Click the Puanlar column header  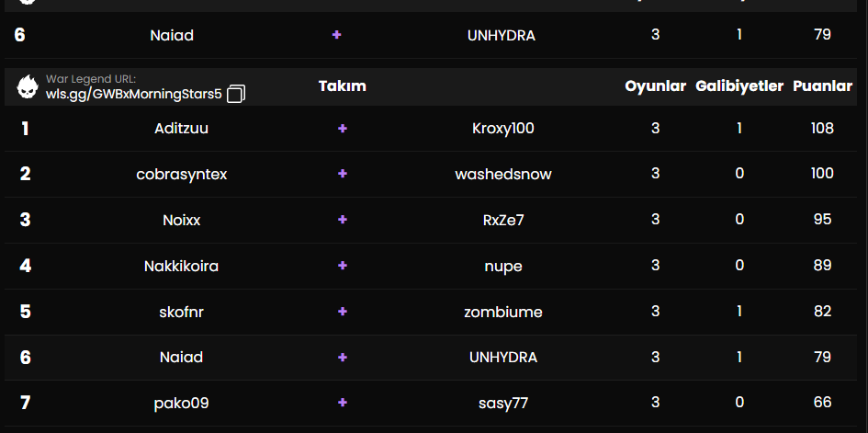click(x=823, y=86)
